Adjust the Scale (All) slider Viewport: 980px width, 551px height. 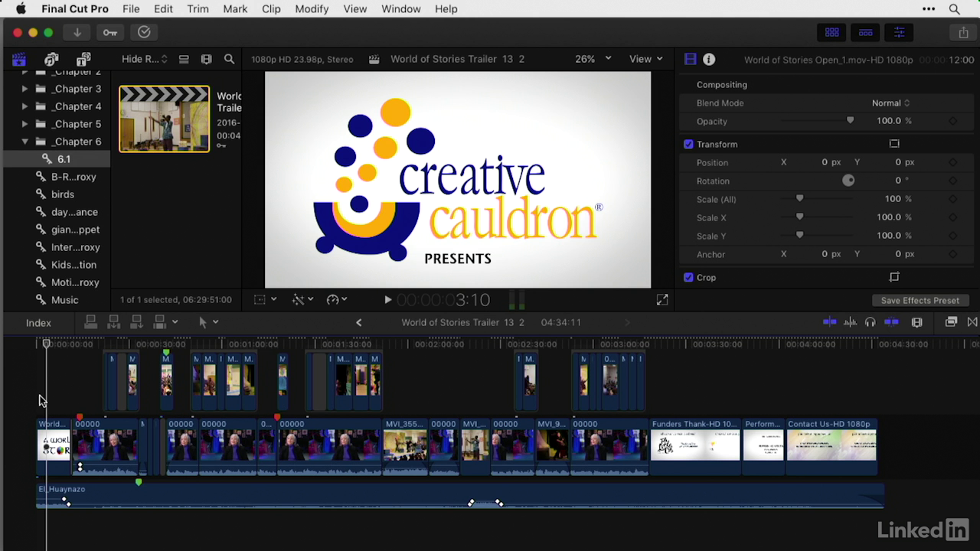coord(799,199)
